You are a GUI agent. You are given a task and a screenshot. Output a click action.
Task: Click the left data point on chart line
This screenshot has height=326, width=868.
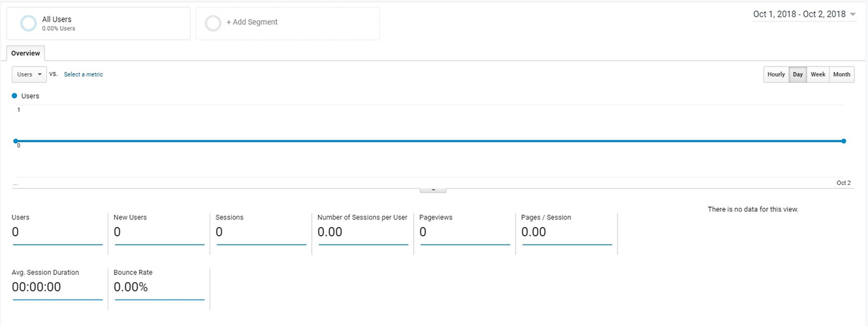point(16,141)
